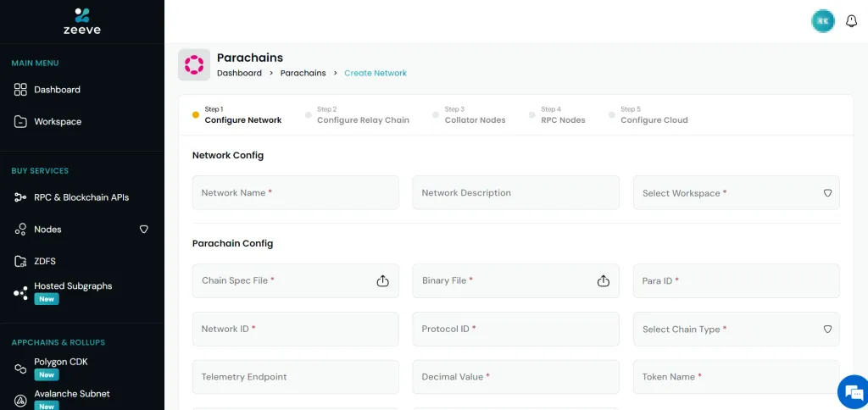
Task: Click the user avatar in top bar
Action: pos(822,22)
